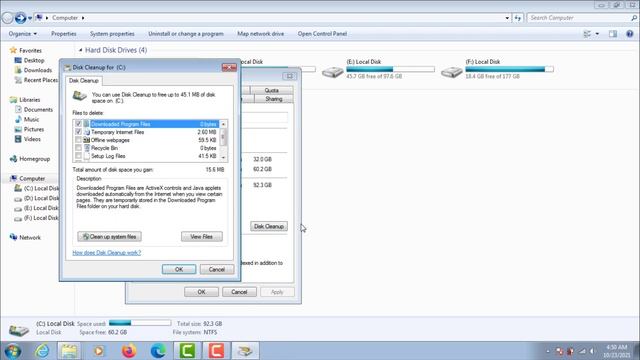Click Open Control Panel in the toolbar
Screen dimensions: 640x360
(322, 34)
